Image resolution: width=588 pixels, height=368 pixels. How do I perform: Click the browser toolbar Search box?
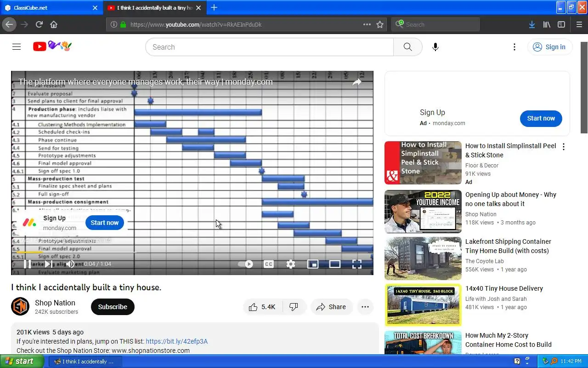pos(435,24)
